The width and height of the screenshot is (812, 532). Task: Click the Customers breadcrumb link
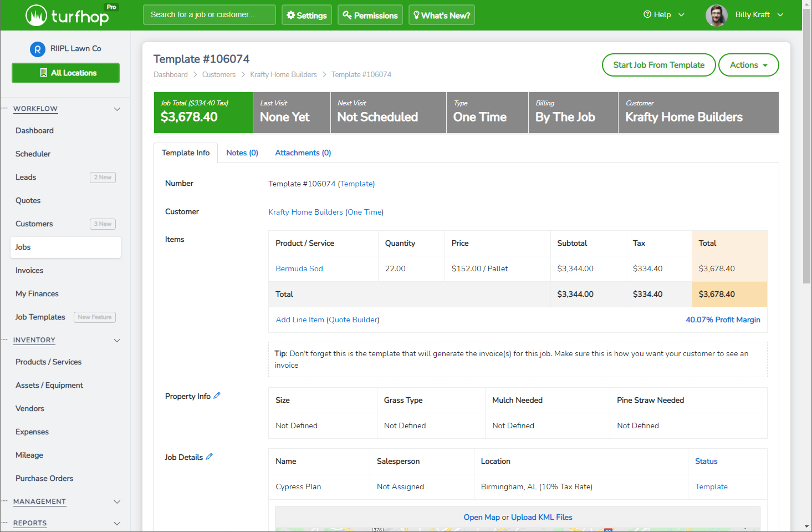pos(219,74)
